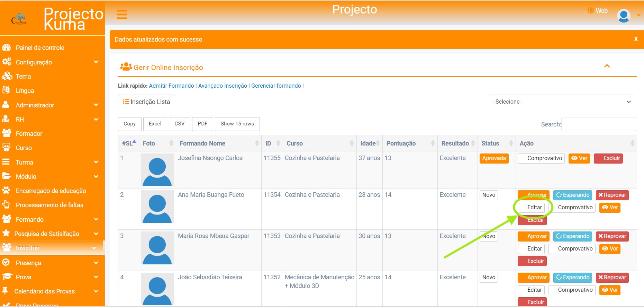This screenshot has width=644, height=307.
Task: Open the Admitir Formando quick link
Action: tap(171, 86)
